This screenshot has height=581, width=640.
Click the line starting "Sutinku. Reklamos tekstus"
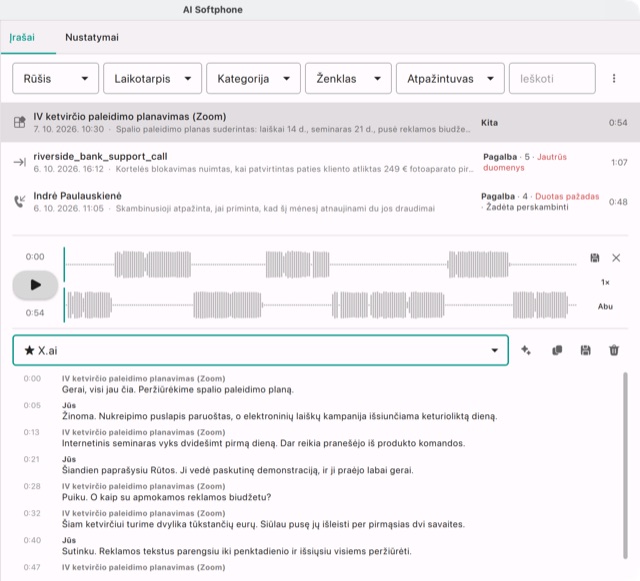click(237, 551)
